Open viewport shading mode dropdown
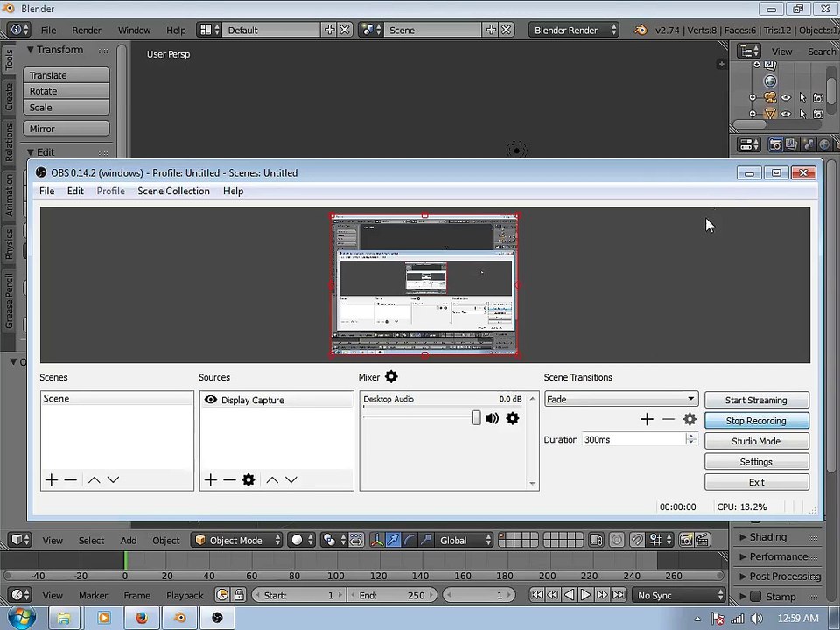The width and height of the screenshot is (840, 630). point(301,540)
